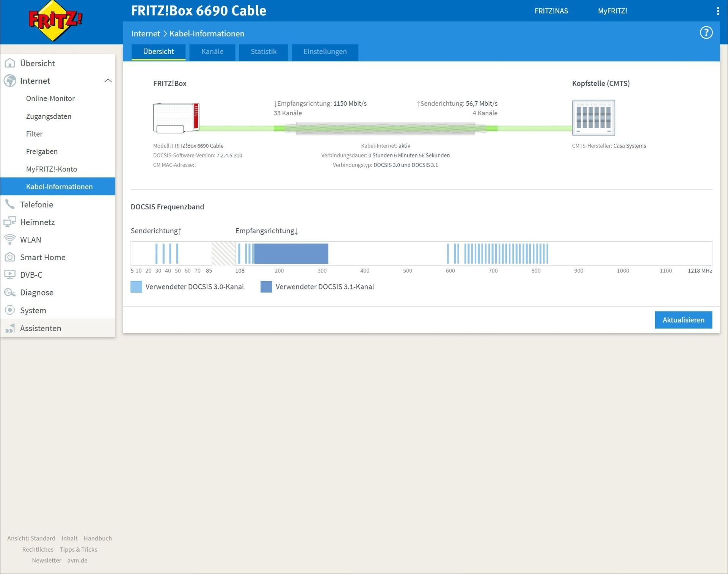Screen dimensions: 728x574
Task: Click the CMTS headend device image
Action: click(593, 118)
